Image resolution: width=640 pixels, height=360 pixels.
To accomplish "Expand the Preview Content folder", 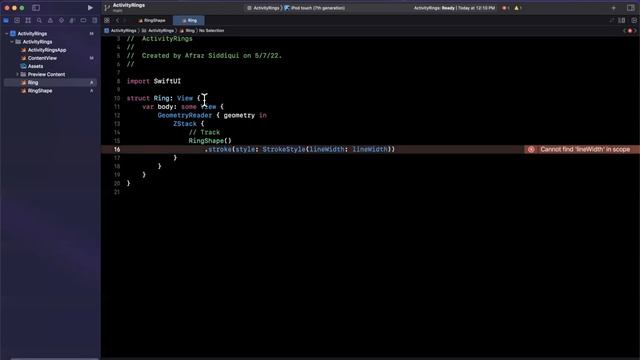I will pyautogui.click(x=17, y=74).
